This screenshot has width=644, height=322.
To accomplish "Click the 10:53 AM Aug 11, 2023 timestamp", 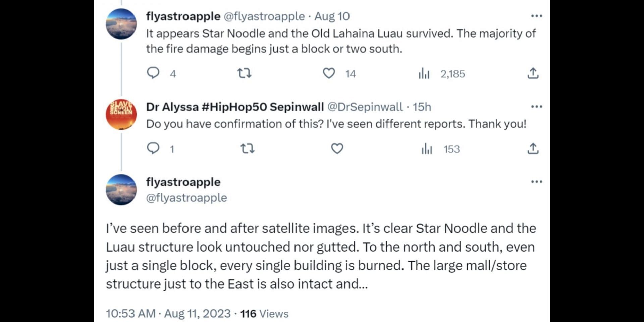I will [x=168, y=314].
